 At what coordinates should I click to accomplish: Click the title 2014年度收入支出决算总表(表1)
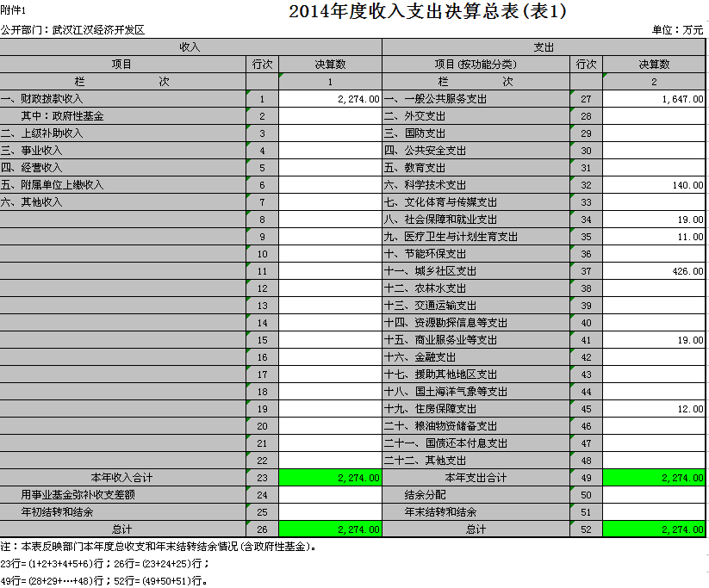click(x=427, y=11)
